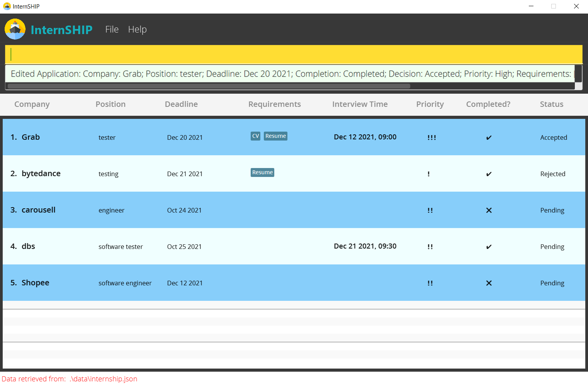The height and width of the screenshot is (386, 588).
Task: Click the InternSHIP title text in header
Action: 62,30
